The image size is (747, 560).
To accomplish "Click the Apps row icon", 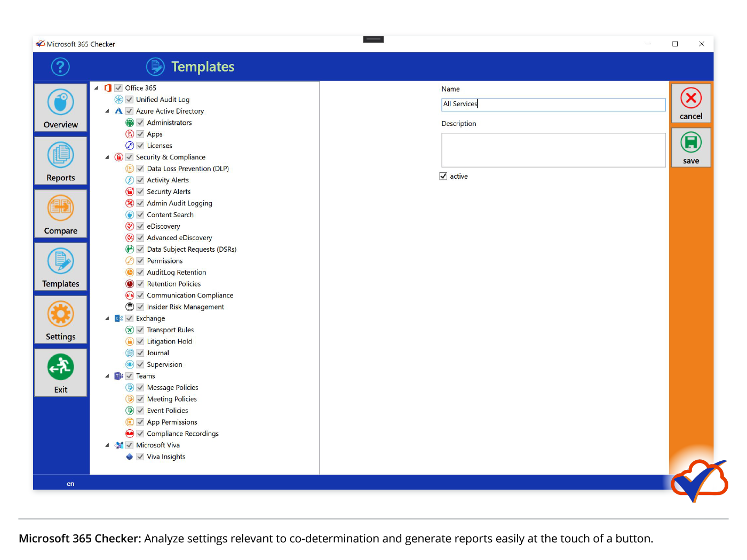I will tap(130, 134).
